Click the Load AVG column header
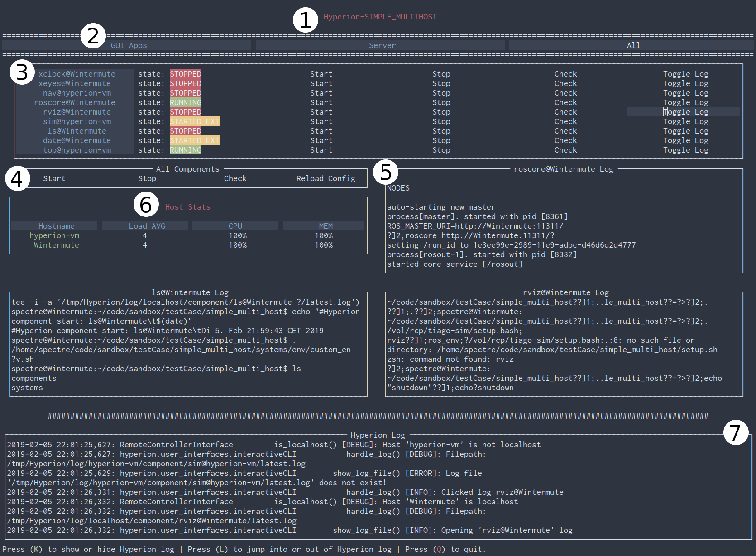Screen dimensions: 756x556 [147, 226]
